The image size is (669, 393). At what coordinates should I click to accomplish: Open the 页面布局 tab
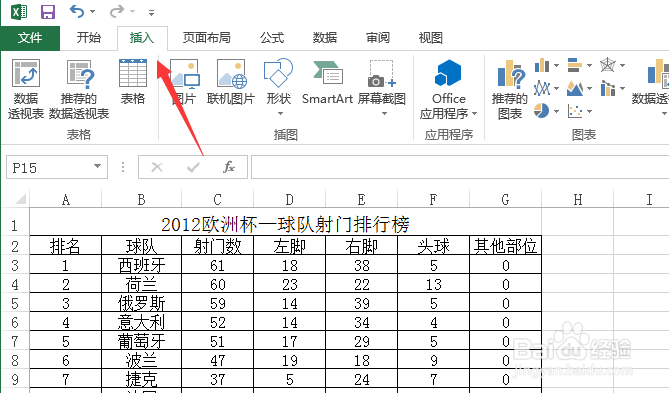point(207,38)
